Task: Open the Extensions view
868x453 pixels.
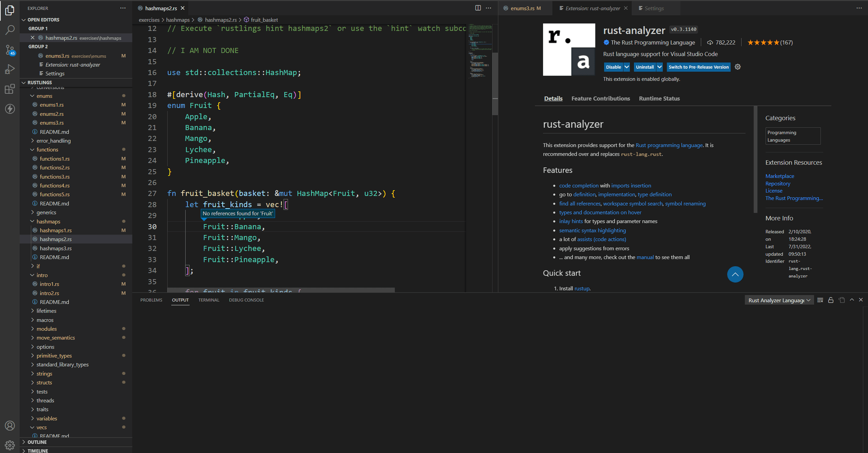Action: [x=10, y=89]
